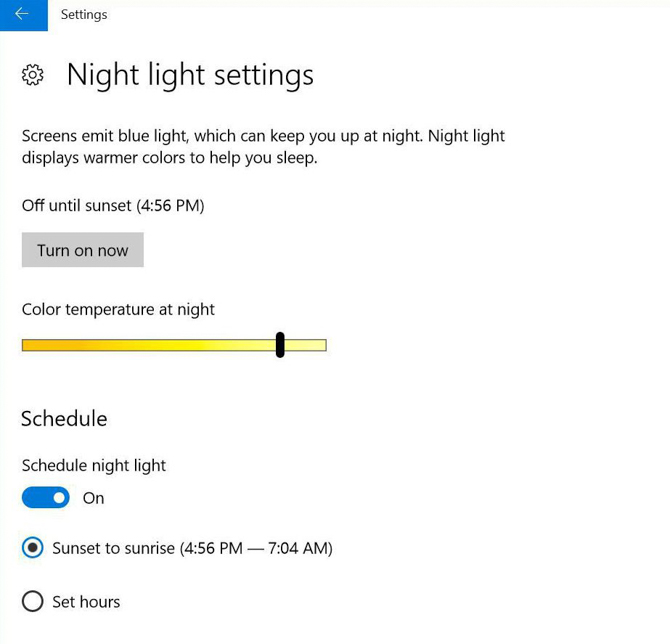Click the Schedule section heading
Screen dimensions: 670x644
(x=64, y=419)
